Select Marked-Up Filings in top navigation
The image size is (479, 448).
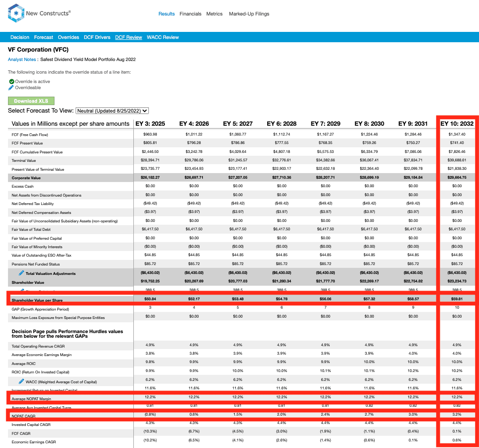coord(249,14)
